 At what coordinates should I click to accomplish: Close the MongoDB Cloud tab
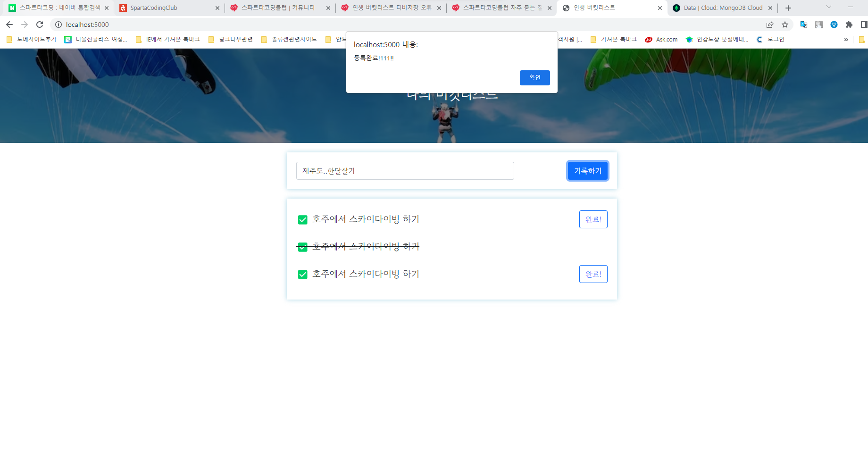tap(770, 8)
